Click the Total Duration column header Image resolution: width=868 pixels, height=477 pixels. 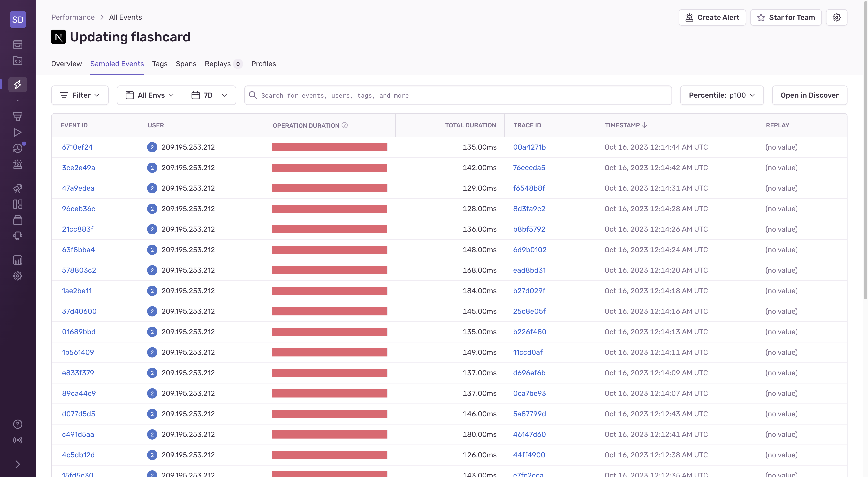coord(470,125)
